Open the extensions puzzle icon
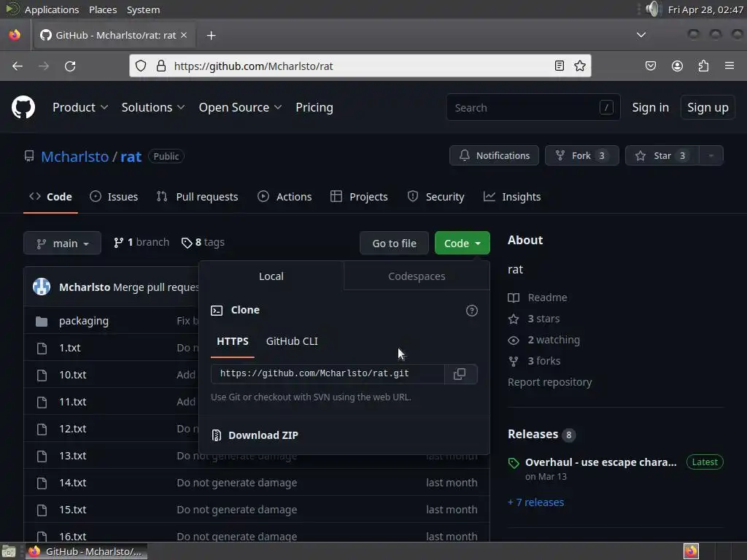The image size is (747, 560). (x=703, y=66)
